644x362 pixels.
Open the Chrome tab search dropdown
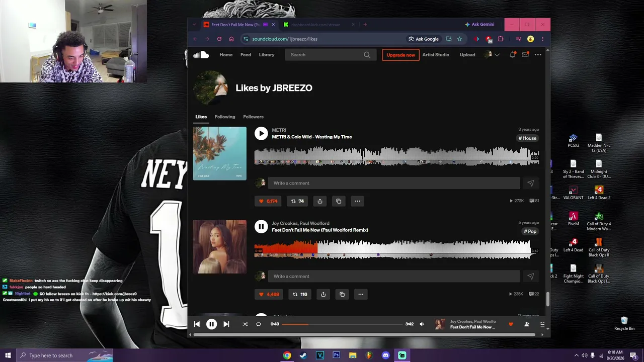[194, 25]
